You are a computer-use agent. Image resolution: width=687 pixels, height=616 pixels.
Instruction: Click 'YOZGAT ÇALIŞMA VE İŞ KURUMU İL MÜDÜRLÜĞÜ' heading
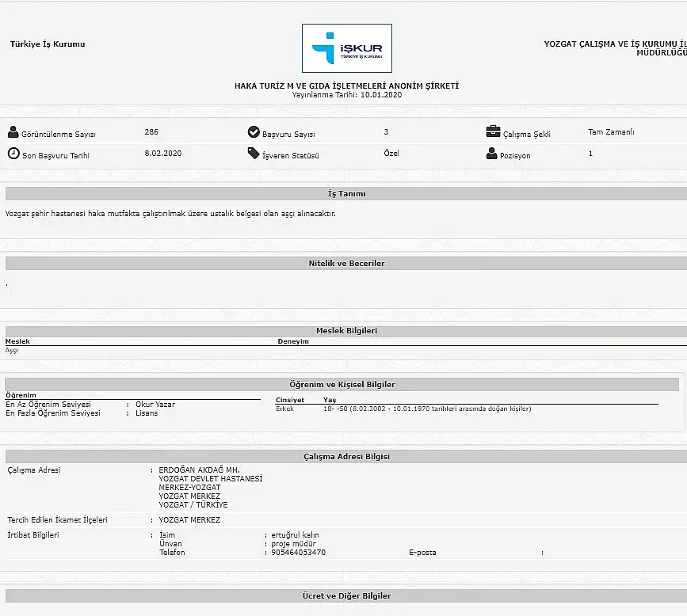[x=615, y=48]
